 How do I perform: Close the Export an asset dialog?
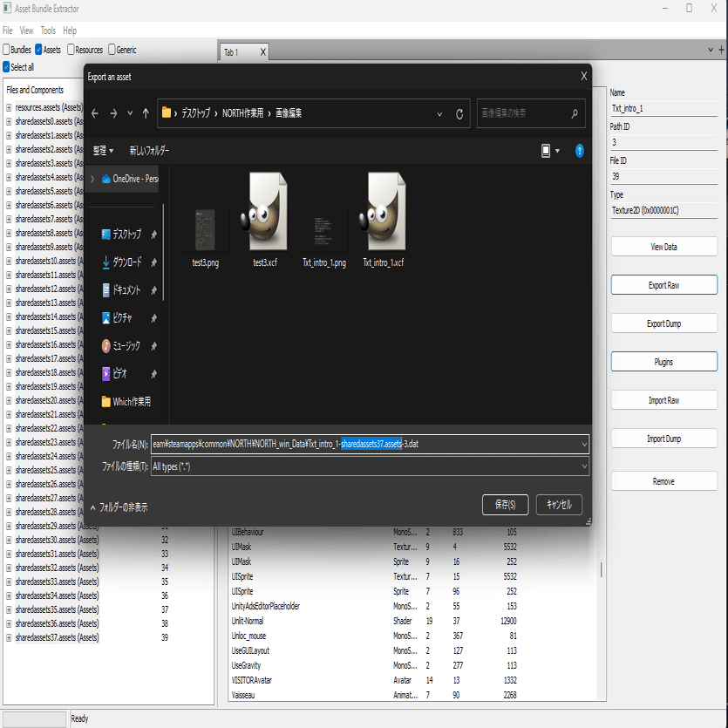583,76
